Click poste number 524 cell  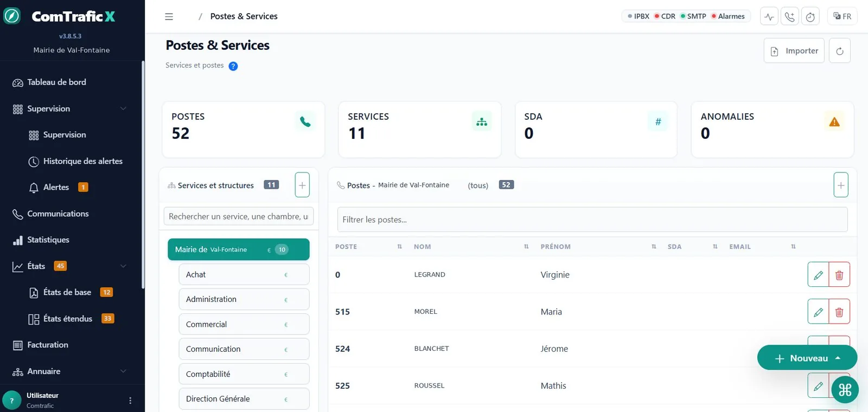[x=342, y=349]
